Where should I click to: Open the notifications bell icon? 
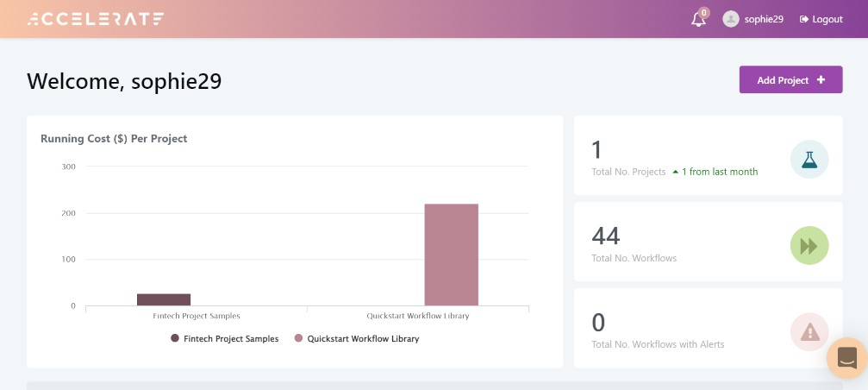[x=698, y=20]
